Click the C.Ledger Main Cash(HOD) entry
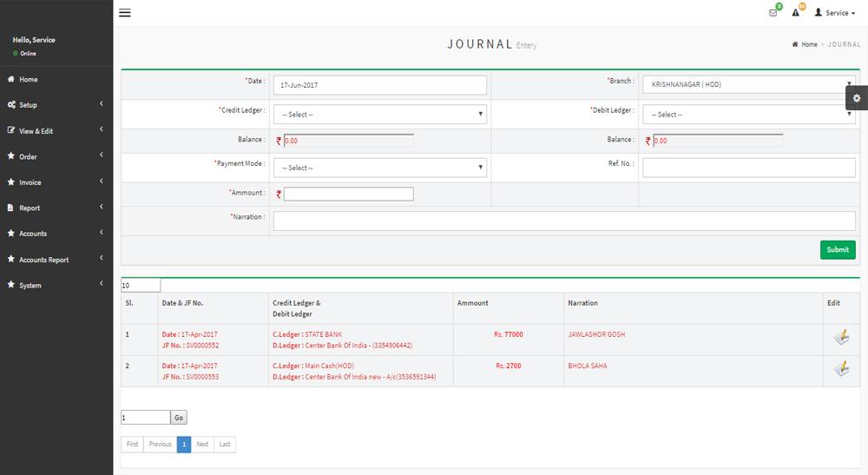 313,366
